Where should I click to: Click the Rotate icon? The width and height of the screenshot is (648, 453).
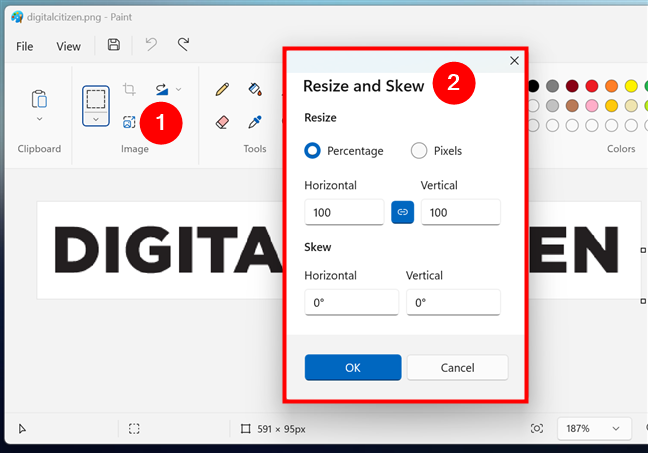tap(162, 89)
